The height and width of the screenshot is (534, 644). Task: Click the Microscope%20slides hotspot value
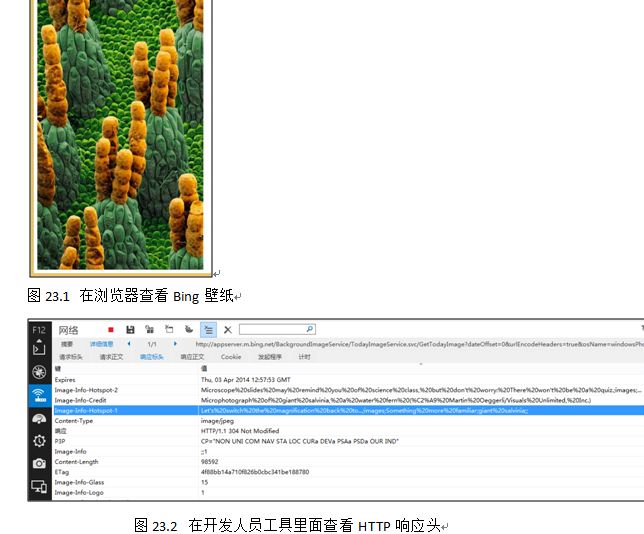(421, 390)
